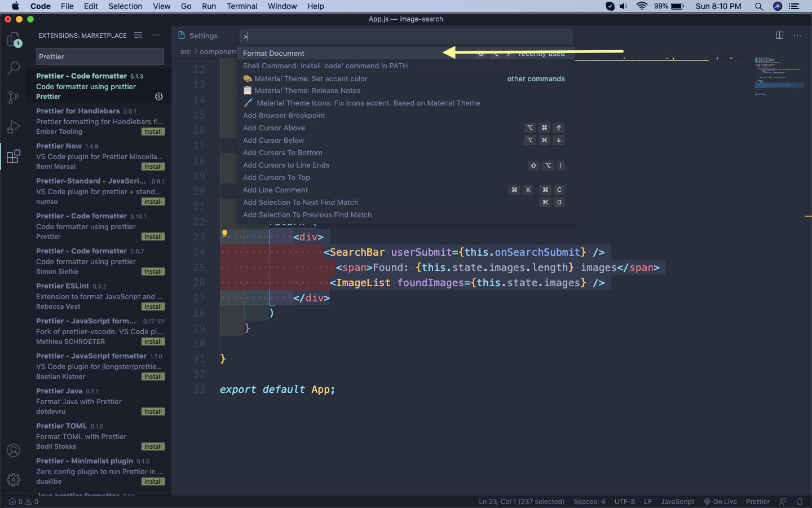Viewport: 812px width, 508px height.
Task: Install Prettier ESLint extension
Action: (153, 306)
